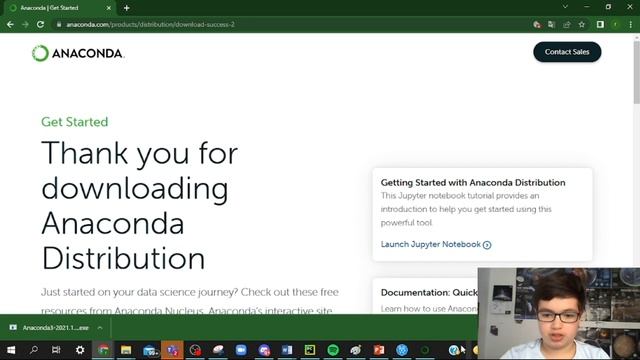Select the Anaconda Get Started tab
Image resolution: width=640 pixels, height=360 pixels.
point(60,8)
